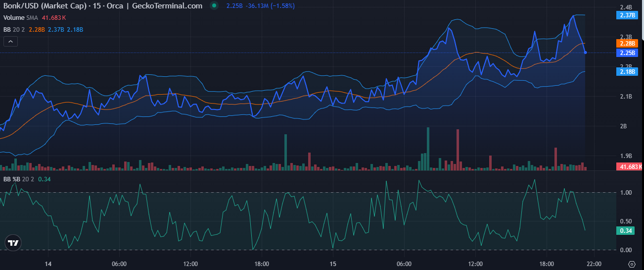Click the 2B price axis label
Image resolution: width=644 pixels, height=270 pixels.
click(623, 126)
